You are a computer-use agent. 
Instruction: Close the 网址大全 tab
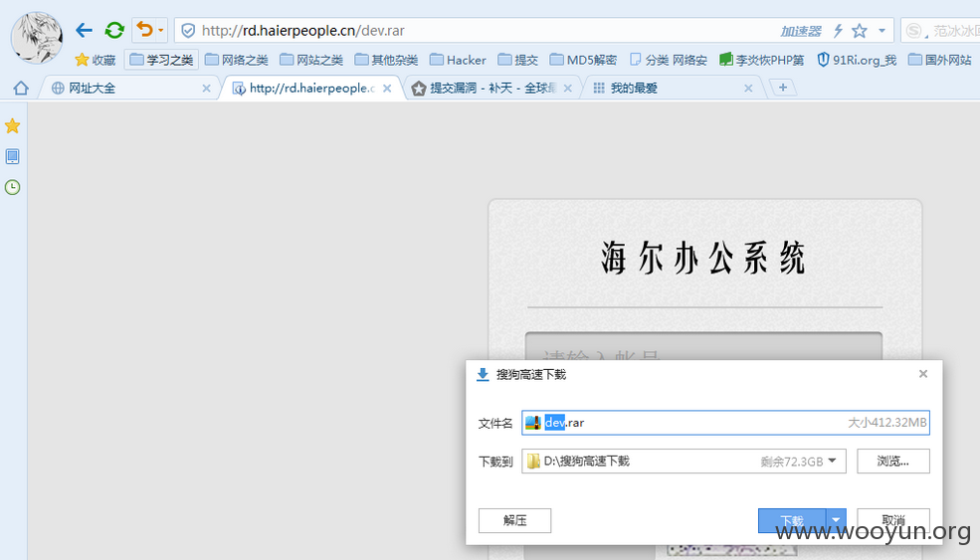pyautogui.click(x=206, y=89)
